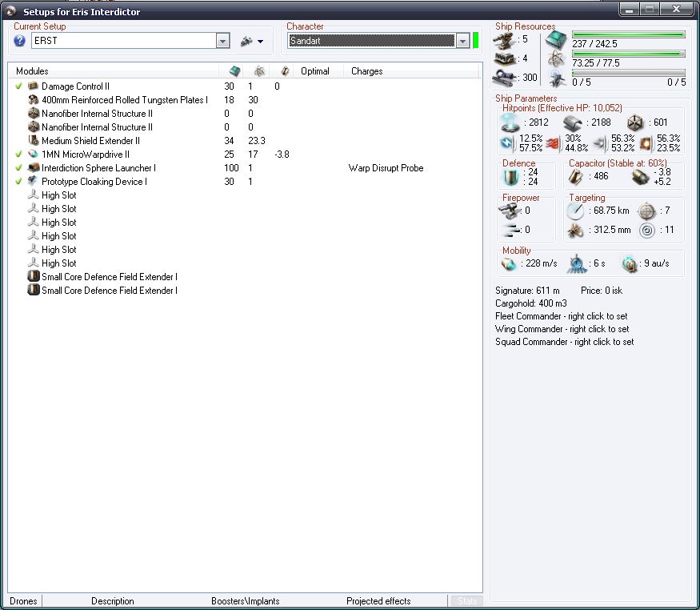Click the launcher hardpoints icon in Ship Resources
The image size is (700, 610).
click(505, 59)
